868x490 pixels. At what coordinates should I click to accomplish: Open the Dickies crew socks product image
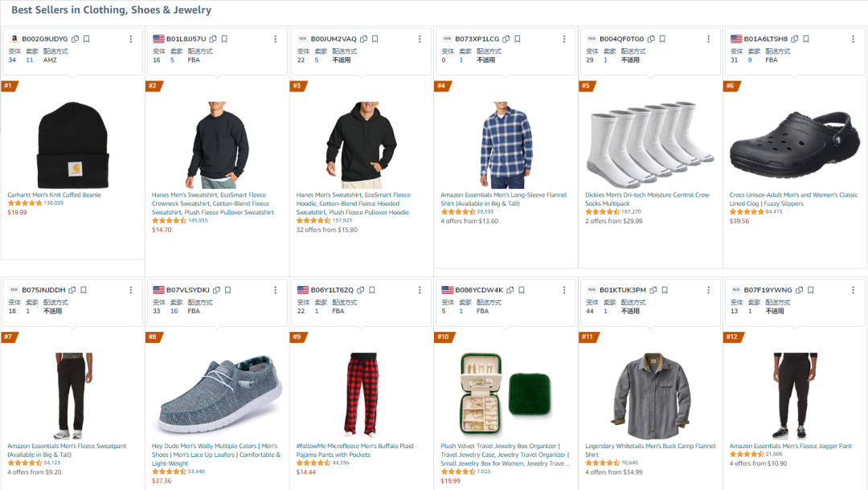[650, 145]
